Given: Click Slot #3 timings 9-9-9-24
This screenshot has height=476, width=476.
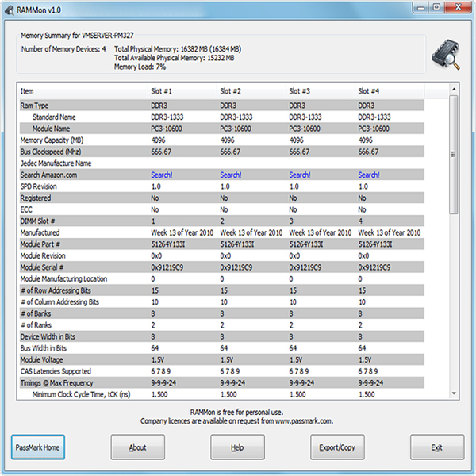Looking at the screenshot, I should [301, 383].
